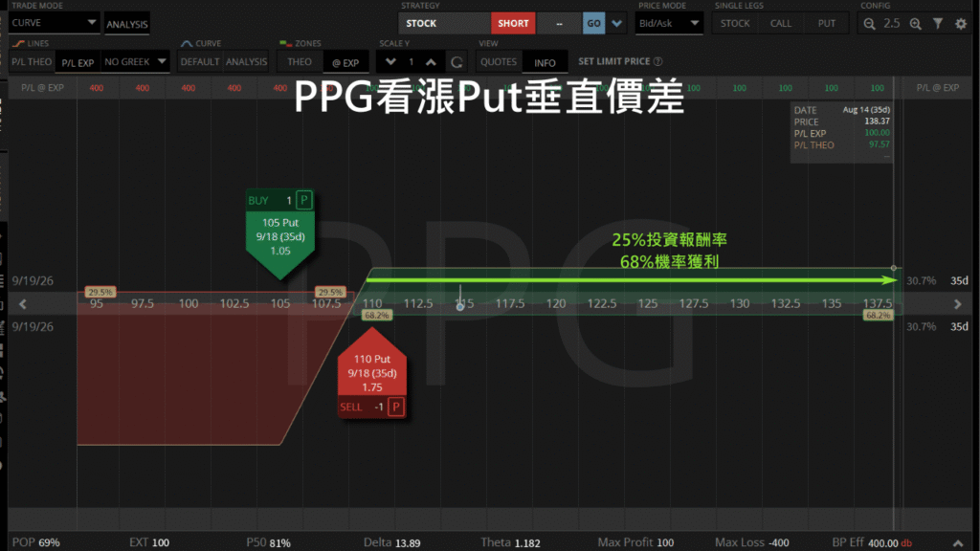The image size is (980, 551).
Task: Switch to the ANALYSIS trade mode tab
Action: click(x=127, y=24)
